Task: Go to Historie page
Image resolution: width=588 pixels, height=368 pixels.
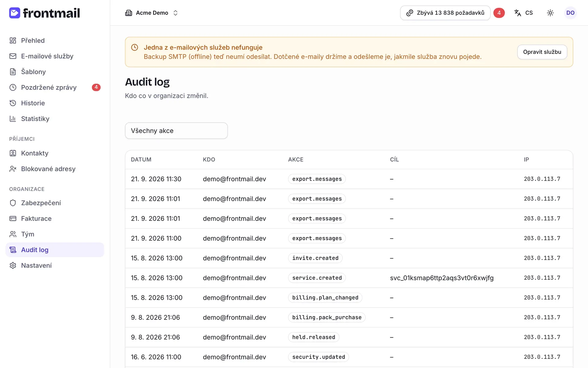Action: coord(55,103)
